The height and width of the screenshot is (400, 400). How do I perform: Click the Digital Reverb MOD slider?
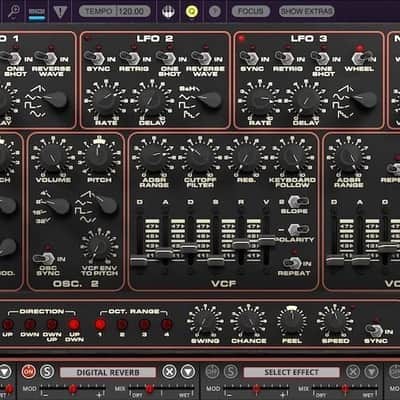(x=73, y=389)
